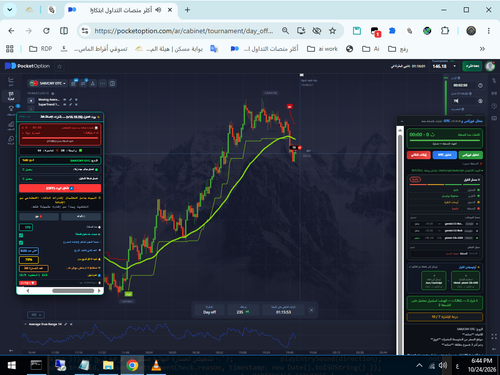Bookmark this page with the star icon
The image size is (500, 375).
pos(332,31)
